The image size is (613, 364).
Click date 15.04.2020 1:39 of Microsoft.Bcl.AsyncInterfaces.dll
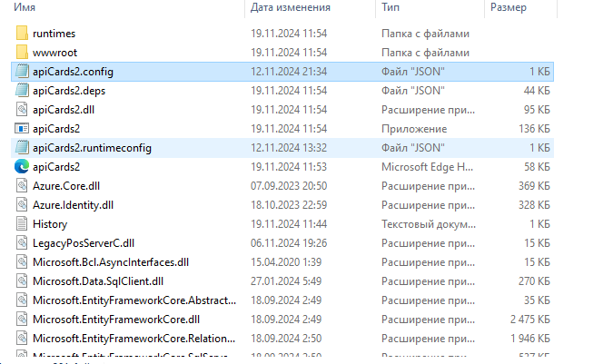point(286,262)
